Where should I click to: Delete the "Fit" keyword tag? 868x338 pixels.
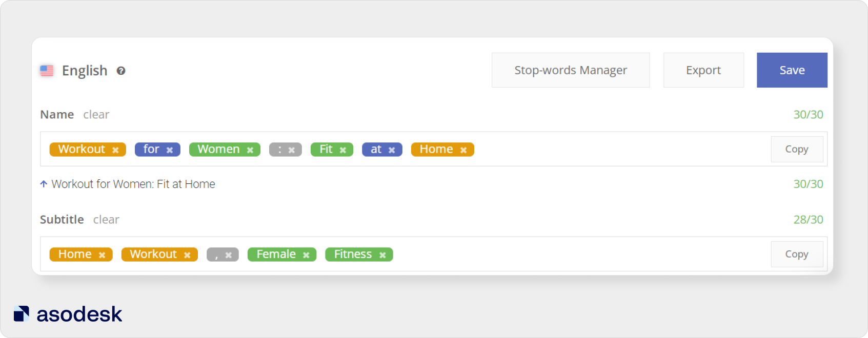343,150
